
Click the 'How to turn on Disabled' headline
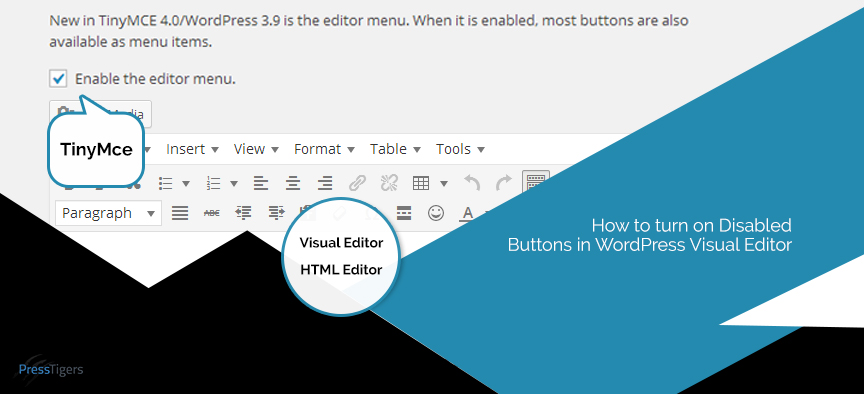point(692,225)
